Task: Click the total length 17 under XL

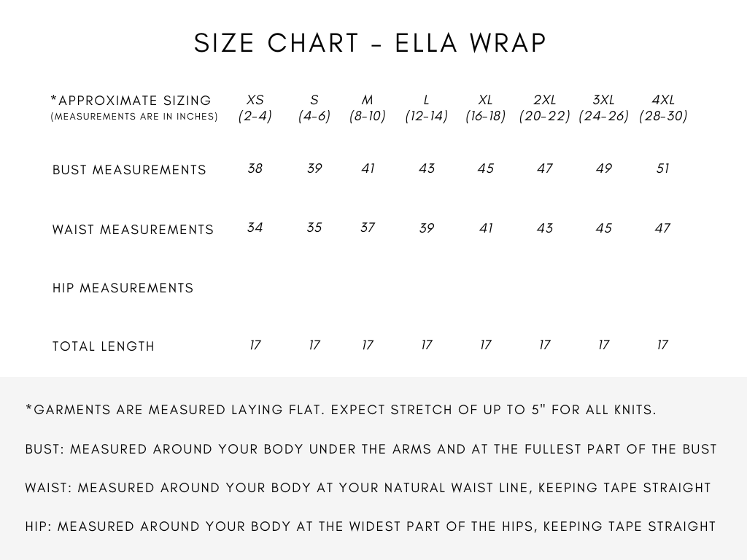Action: [485, 345]
